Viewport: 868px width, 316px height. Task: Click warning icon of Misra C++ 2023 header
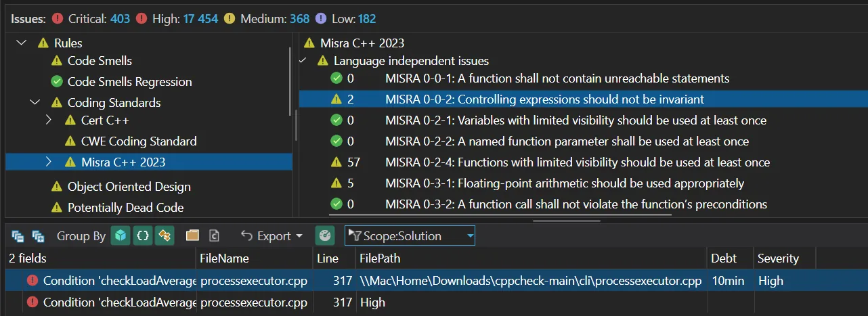pos(310,43)
